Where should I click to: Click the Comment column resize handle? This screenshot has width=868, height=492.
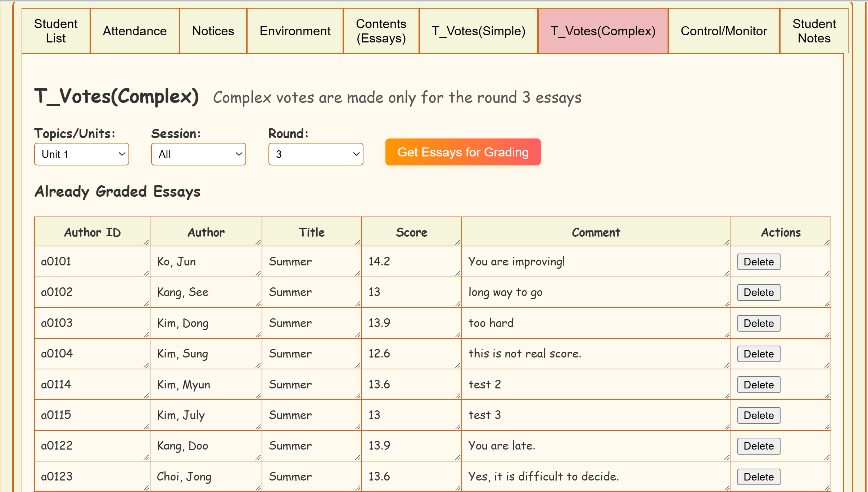(x=727, y=242)
